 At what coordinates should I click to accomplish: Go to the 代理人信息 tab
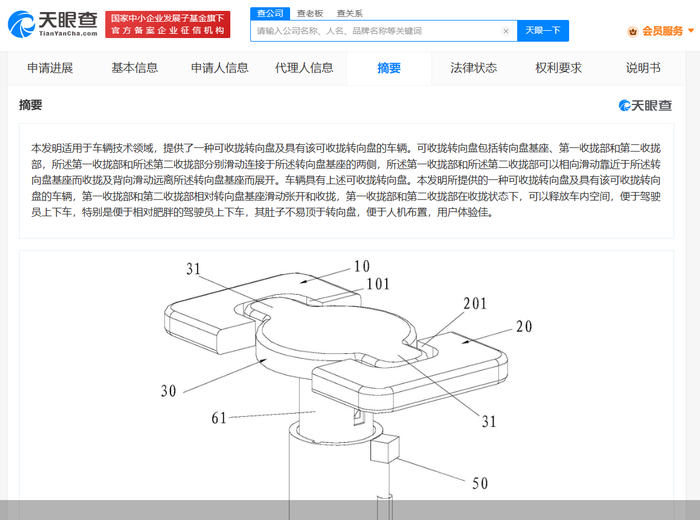(304, 68)
